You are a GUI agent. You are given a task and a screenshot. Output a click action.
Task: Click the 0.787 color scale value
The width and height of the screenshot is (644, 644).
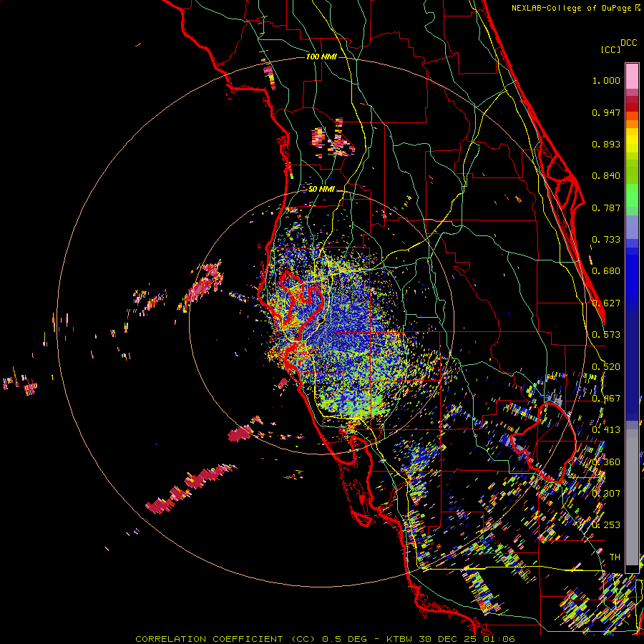(x=606, y=208)
